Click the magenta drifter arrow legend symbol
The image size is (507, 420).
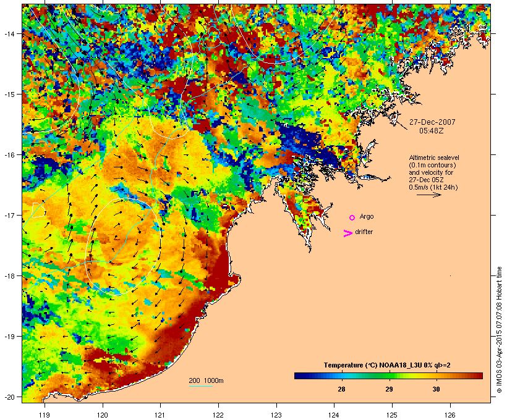(x=348, y=233)
